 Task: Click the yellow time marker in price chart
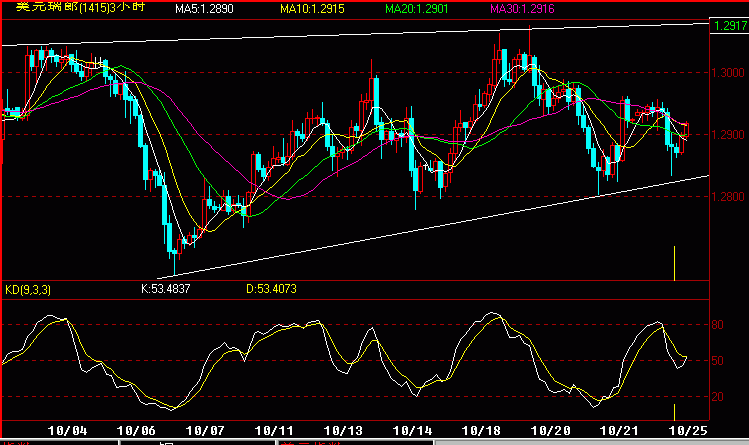coord(674,263)
